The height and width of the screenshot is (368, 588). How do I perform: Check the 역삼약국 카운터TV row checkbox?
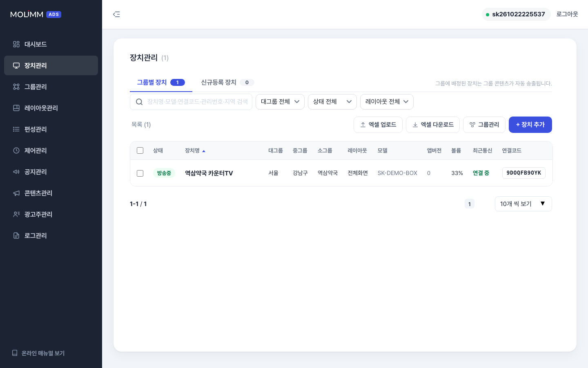tap(140, 173)
